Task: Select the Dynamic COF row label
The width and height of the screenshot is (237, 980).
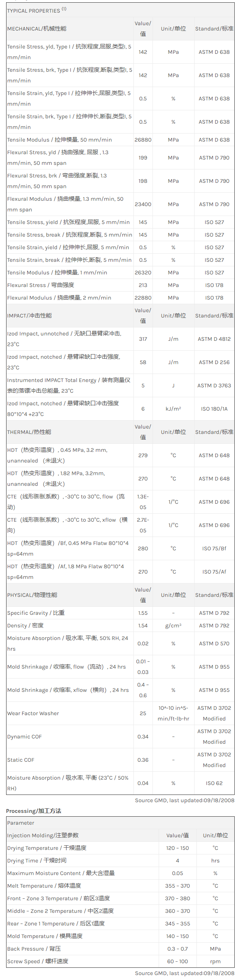Action: click(24, 737)
